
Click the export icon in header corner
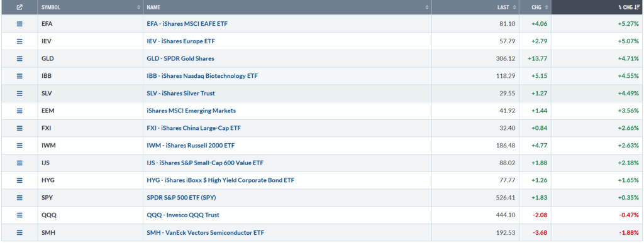point(19,7)
